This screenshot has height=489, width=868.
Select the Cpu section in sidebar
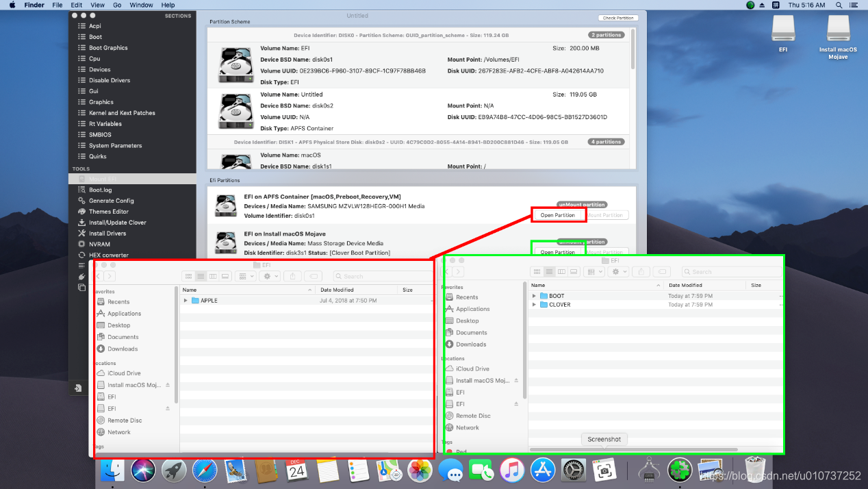pos(94,59)
